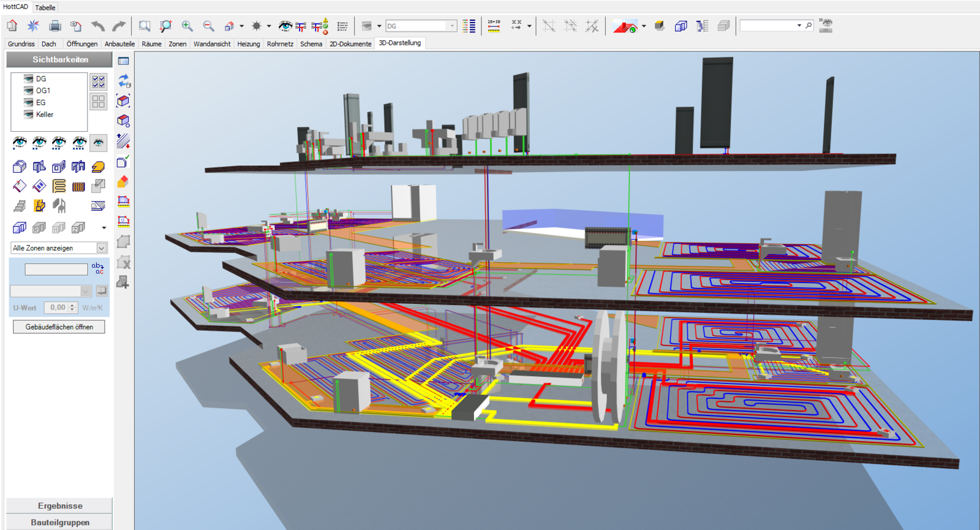Switch to the Heizung tab
Viewport: 980px width, 530px height.
pos(248,44)
